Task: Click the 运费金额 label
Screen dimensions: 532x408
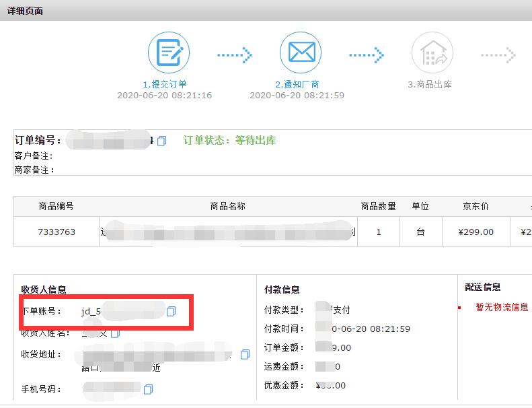Action: pyautogui.click(x=284, y=366)
